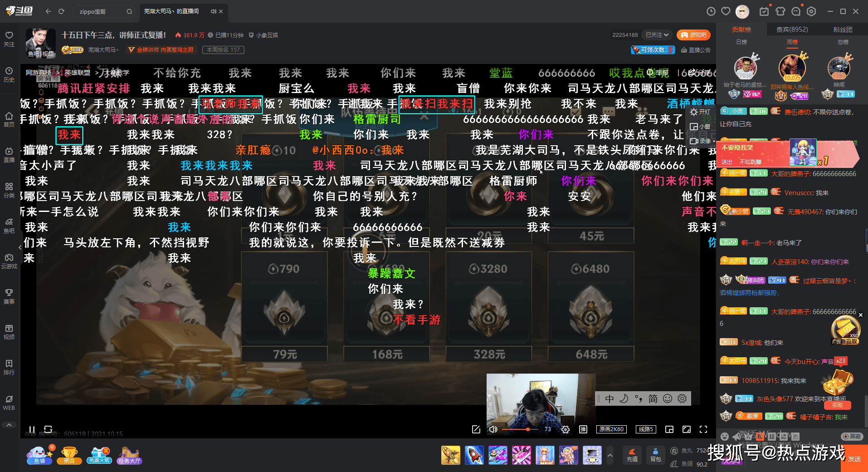Select the 日榜 daily ranking tab

pos(741,42)
